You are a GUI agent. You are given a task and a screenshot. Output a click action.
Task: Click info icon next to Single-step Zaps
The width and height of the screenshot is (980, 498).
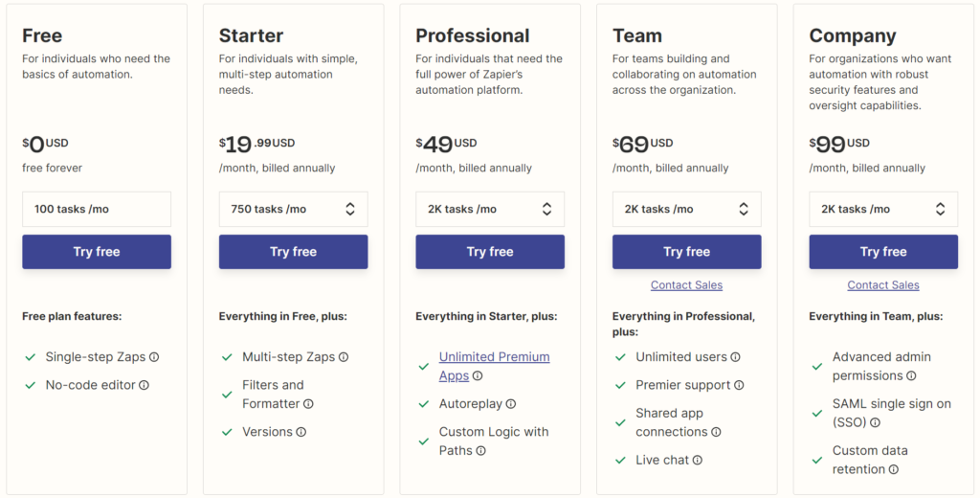coord(154,357)
